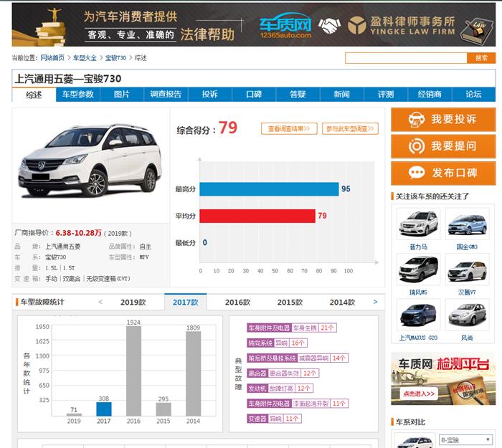Click 减震器异响 14个 fault tag
This screenshot has width=502, height=448.
(298, 358)
